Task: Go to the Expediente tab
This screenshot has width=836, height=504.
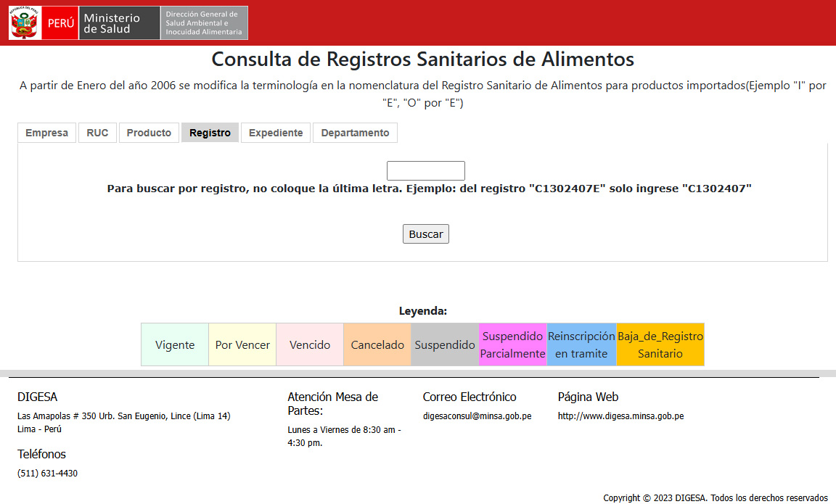Action: click(276, 133)
